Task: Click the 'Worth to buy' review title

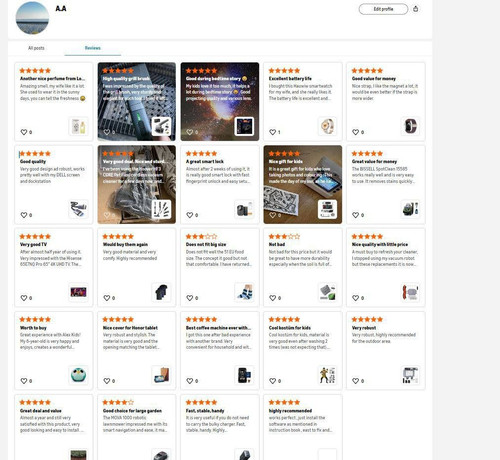Action: click(x=33, y=328)
